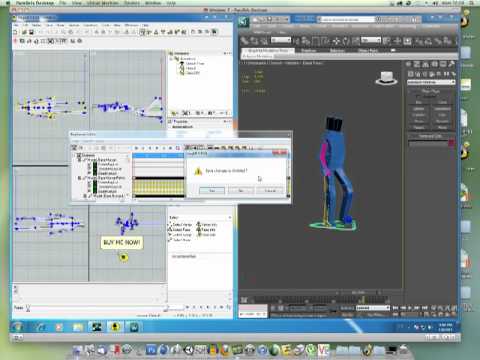480x360 pixels.
Task: Open the 3ds Max application button
Action: pos(244,22)
